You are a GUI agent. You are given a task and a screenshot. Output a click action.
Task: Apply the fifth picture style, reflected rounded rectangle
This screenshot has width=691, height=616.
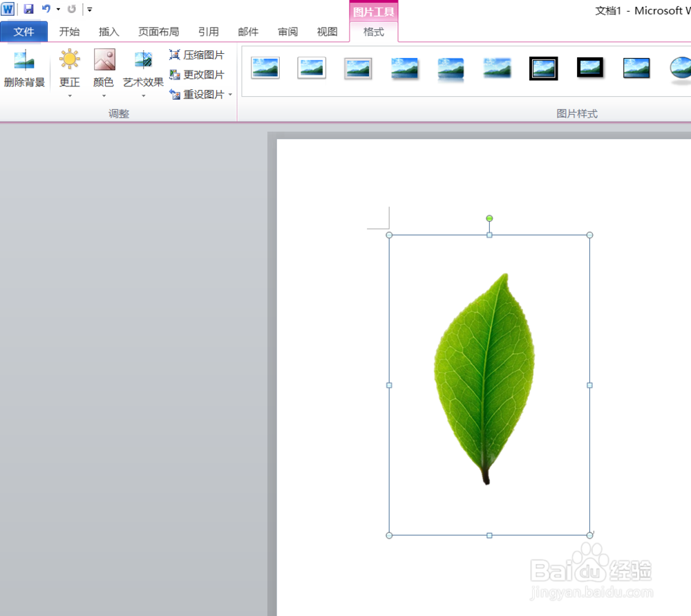(451, 69)
